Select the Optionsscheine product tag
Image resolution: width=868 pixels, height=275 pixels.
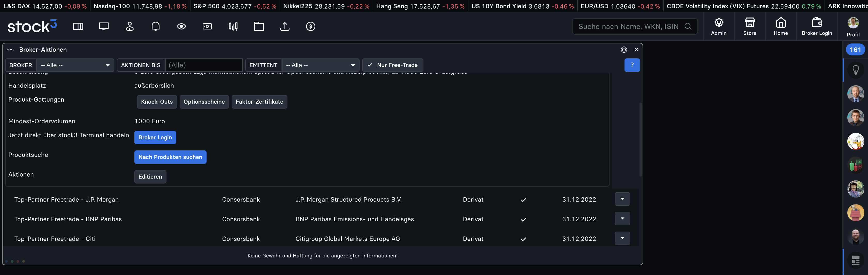[x=204, y=102]
